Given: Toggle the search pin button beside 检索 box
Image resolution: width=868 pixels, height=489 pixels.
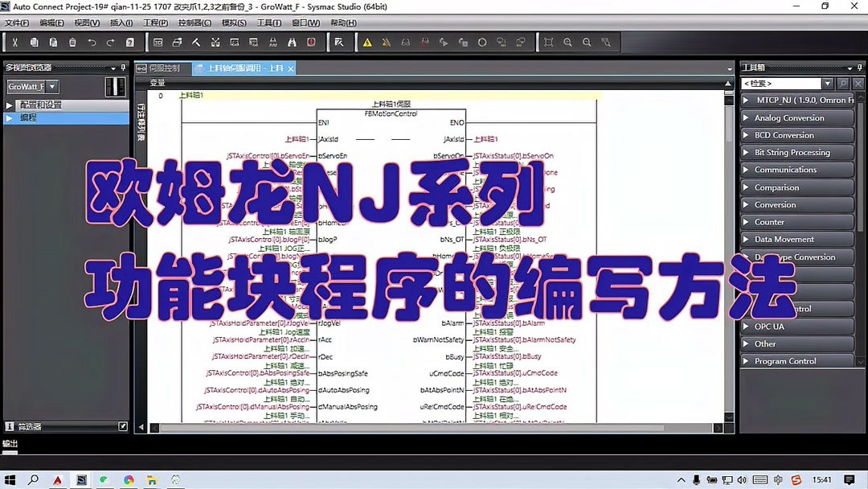Looking at the screenshot, I should pos(844,83).
